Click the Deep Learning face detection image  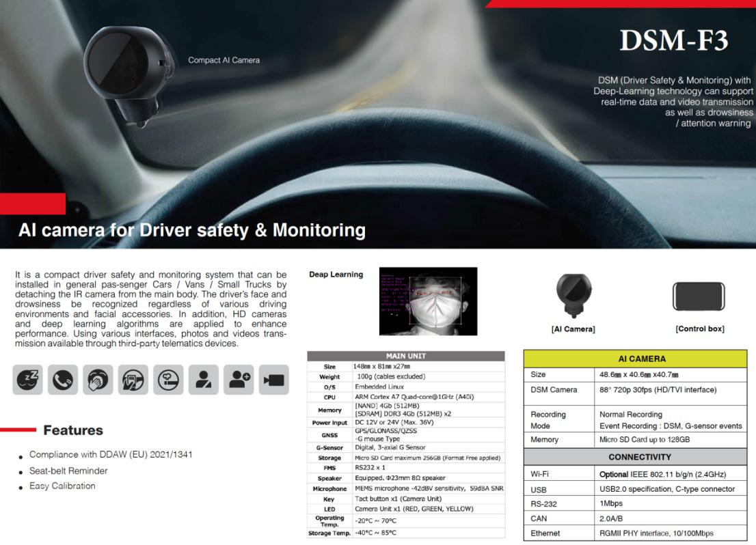point(428,301)
